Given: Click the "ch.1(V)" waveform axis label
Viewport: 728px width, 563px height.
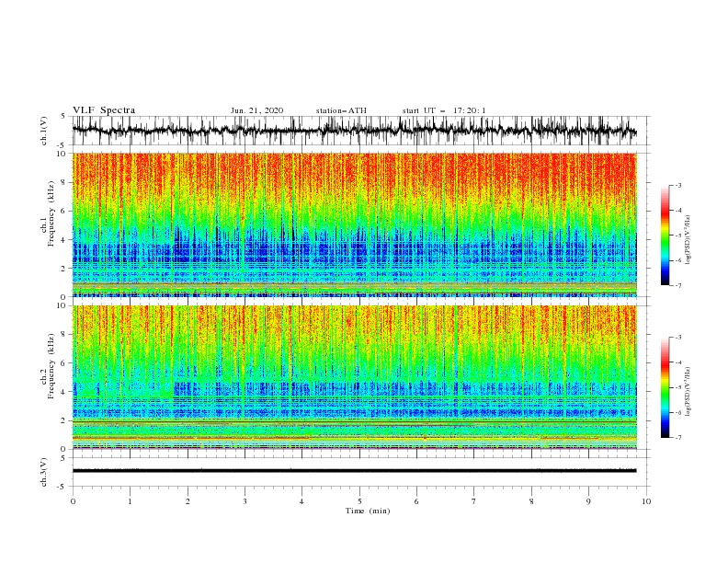Looking at the screenshot, I should pyautogui.click(x=44, y=131).
